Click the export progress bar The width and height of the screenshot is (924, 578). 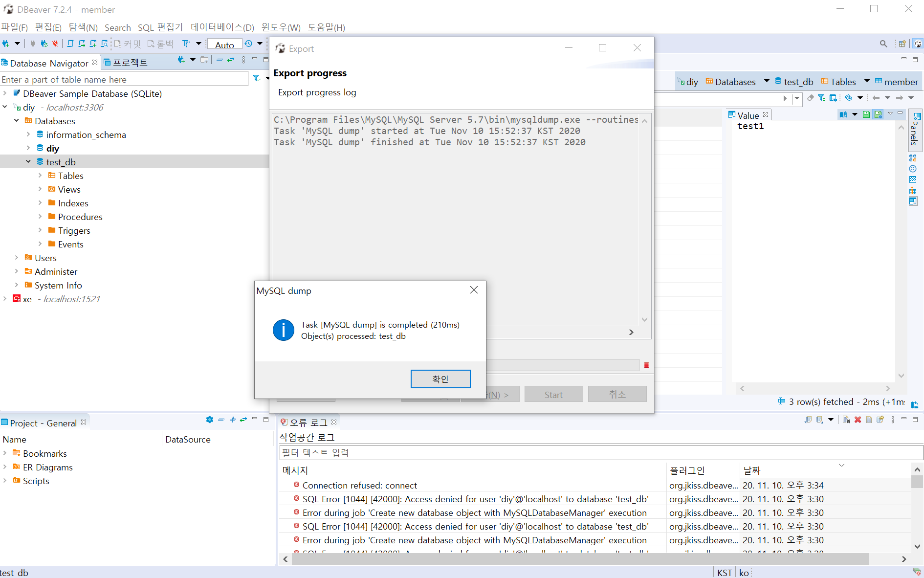click(563, 365)
